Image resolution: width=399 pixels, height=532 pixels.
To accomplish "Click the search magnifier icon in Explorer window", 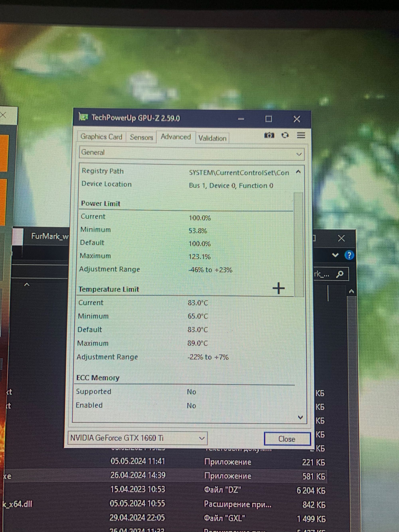I will 340,274.
